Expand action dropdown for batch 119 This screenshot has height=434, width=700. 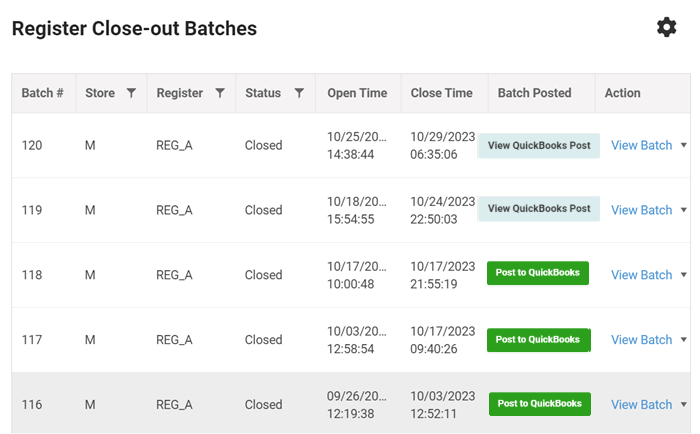pyautogui.click(x=683, y=210)
